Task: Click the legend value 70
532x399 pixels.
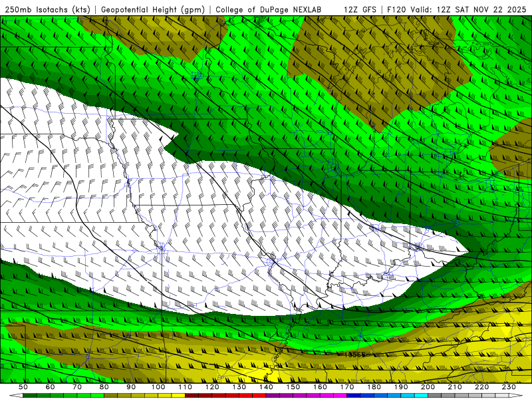Action: click(x=77, y=387)
